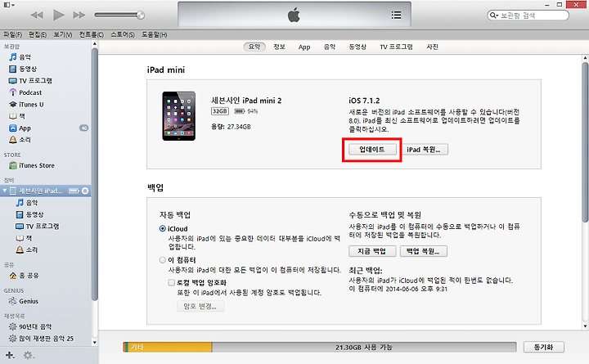589x364 pixels.
Task: Open the library App icon
Action: point(13,128)
